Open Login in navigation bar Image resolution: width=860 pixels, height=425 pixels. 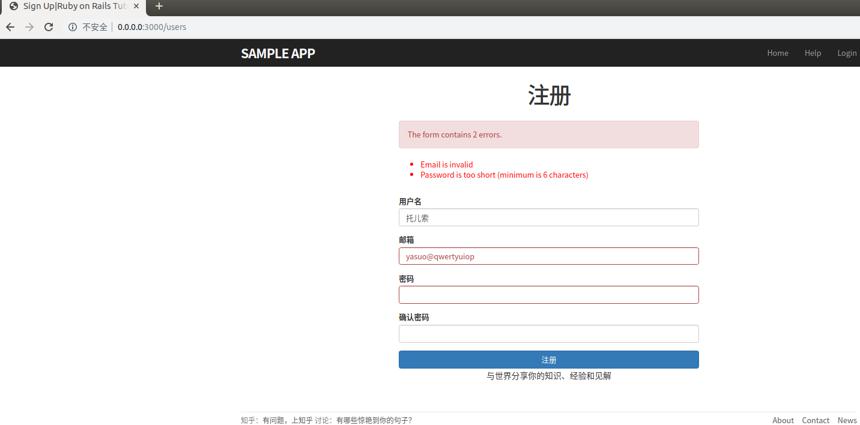pos(847,53)
